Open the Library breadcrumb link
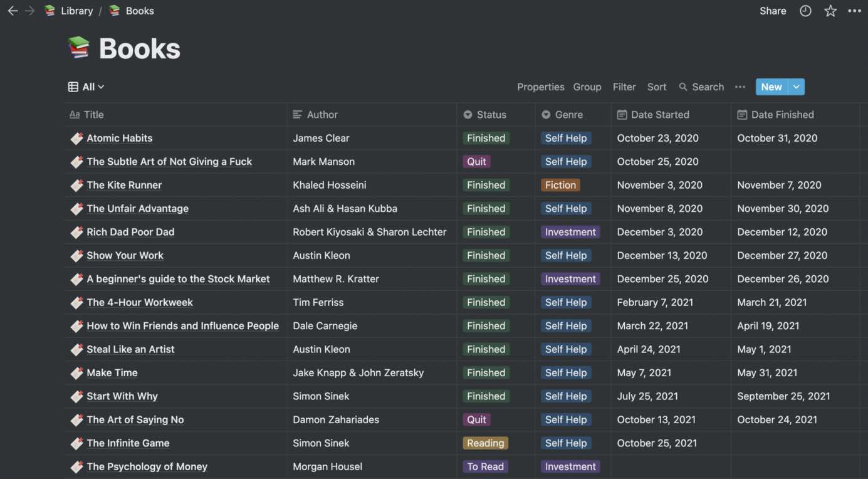868x479 pixels. click(x=75, y=9)
